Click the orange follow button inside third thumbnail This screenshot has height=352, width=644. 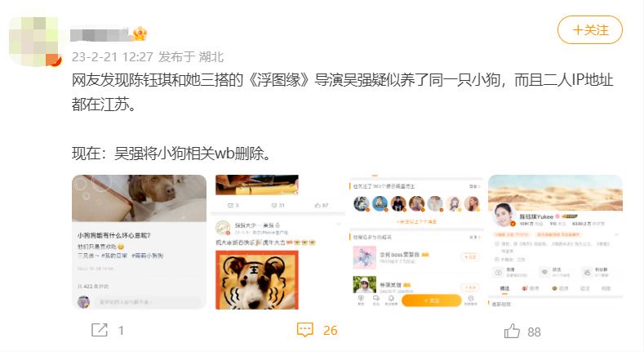[x=431, y=301]
